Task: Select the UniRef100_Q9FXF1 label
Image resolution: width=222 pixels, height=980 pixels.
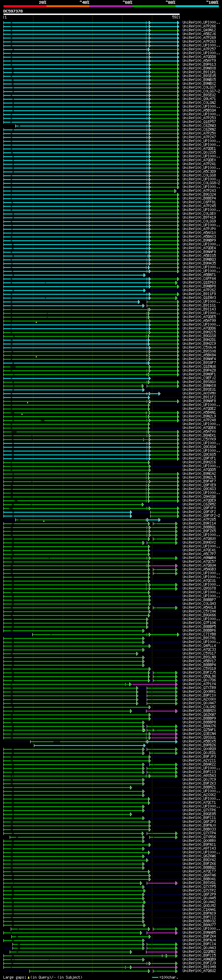Action: [x=199, y=459]
